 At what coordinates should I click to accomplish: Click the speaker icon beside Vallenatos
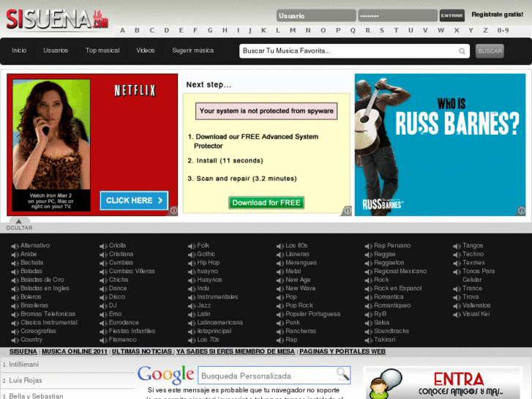[x=457, y=306]
